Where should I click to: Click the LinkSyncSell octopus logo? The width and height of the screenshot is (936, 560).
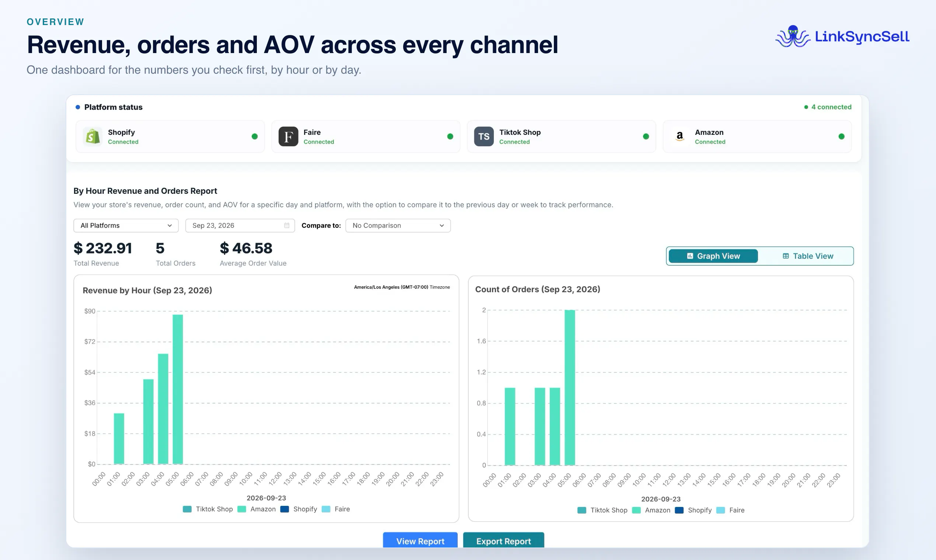(x=793, y=36)
